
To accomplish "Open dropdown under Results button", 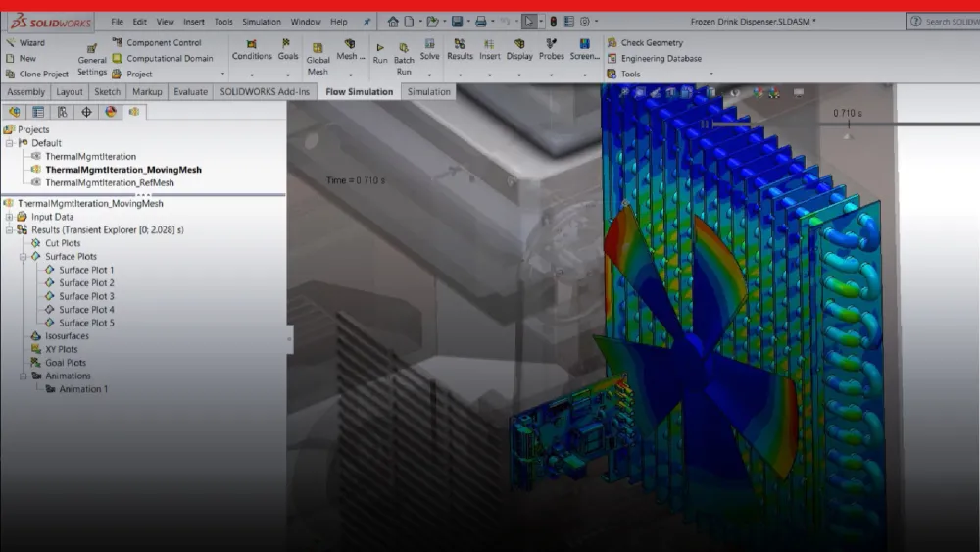I will pyautogui.click(x=460, y=75).
